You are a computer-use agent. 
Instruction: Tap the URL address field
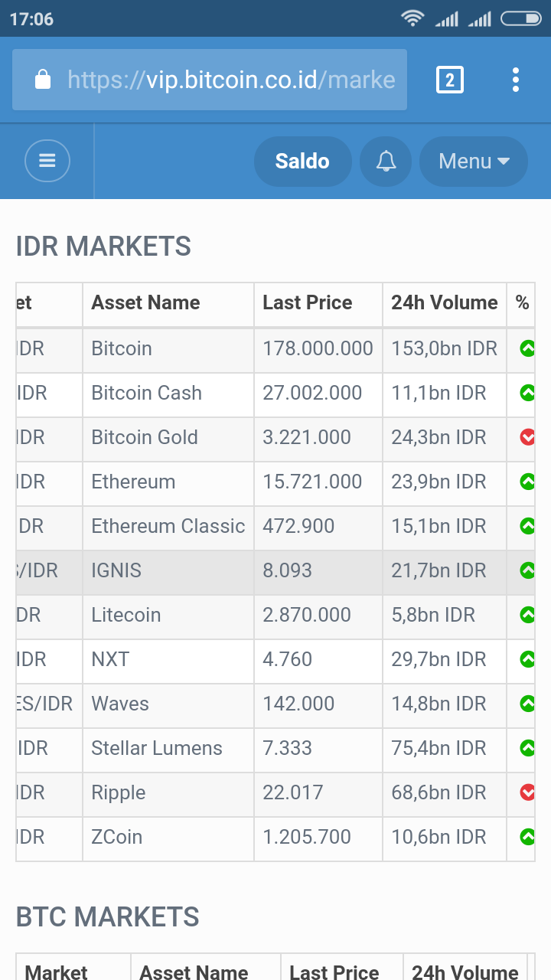(x=231, y=80)
